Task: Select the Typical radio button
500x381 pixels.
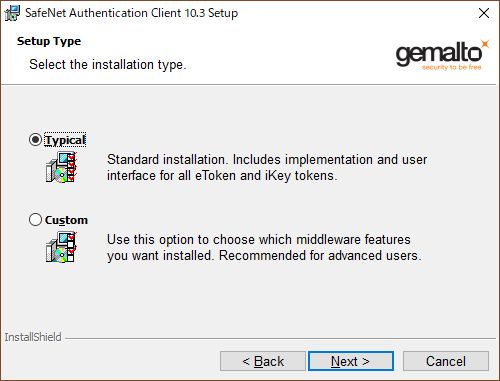Action: pyautogui.click(x=35, y=140)
